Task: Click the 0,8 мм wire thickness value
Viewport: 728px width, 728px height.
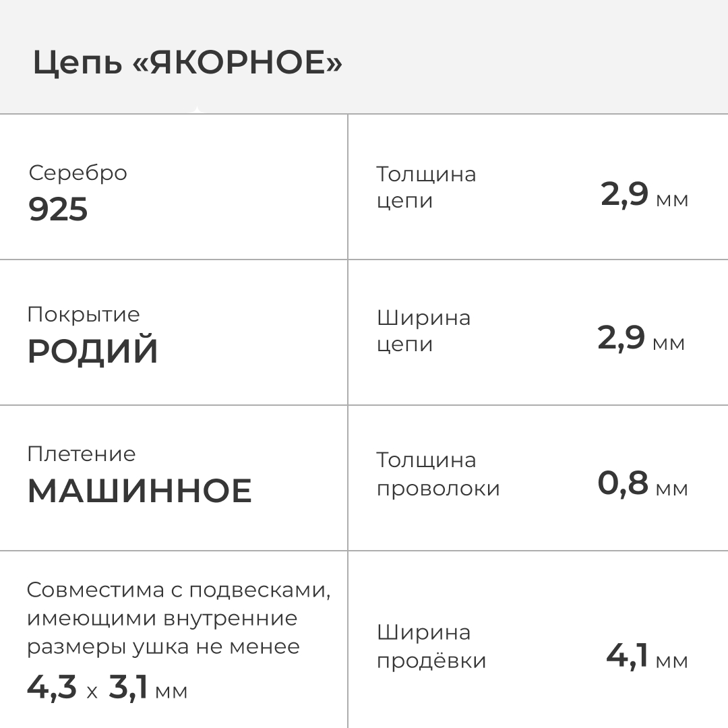Action: [x=642, y=484]
